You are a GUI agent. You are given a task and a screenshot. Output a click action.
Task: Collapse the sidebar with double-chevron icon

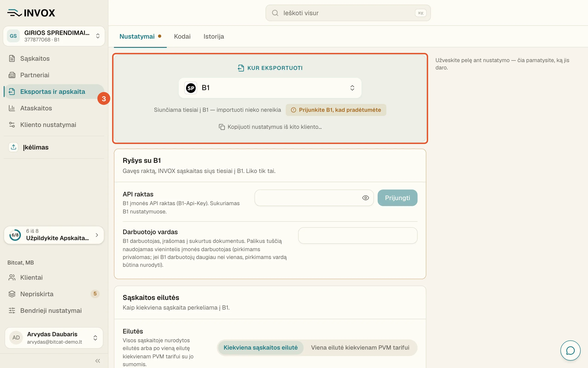click(x=98, y=361)
